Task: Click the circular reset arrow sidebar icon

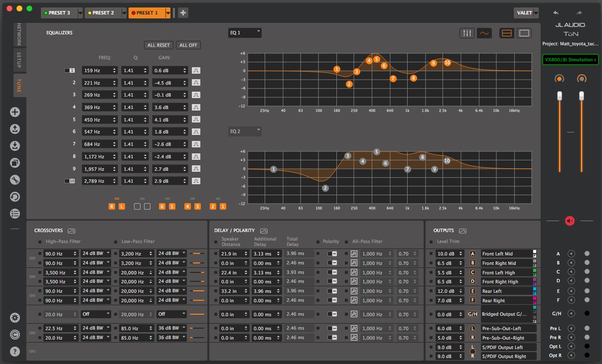Action: [x=15, y=197]
